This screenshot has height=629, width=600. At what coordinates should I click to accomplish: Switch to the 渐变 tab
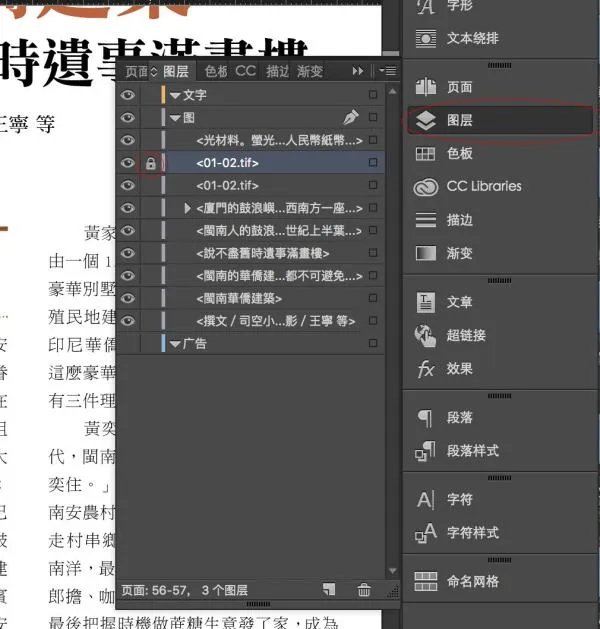pos(310,71)
